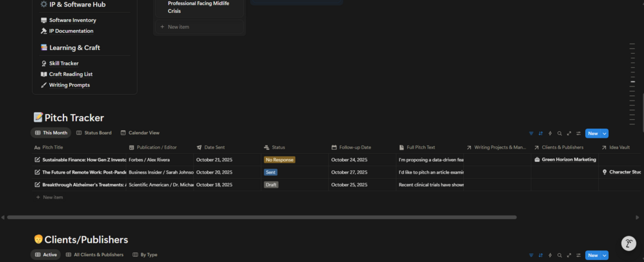
Task: Expand the Clients/Publishers New button dropdown
Action: (x=604, y=255)
